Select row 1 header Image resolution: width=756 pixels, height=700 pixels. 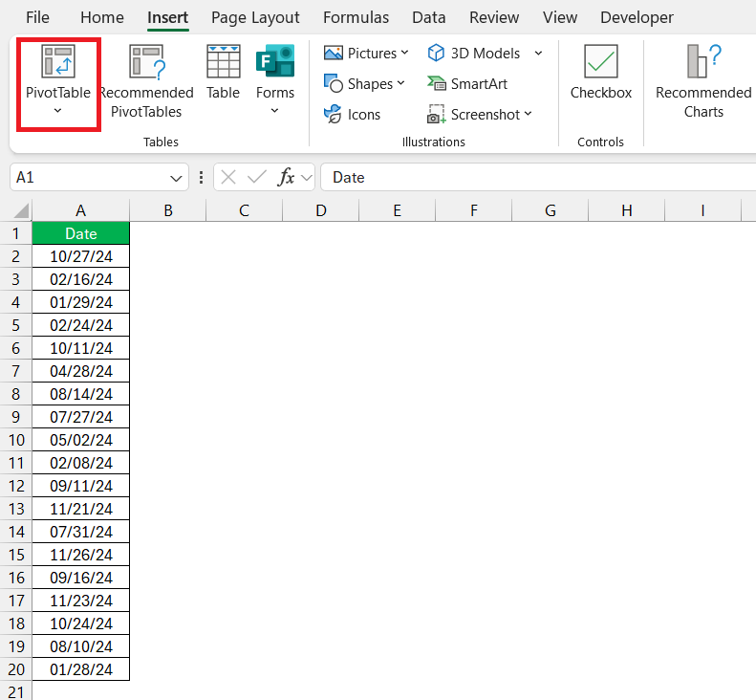coord(16,233)
